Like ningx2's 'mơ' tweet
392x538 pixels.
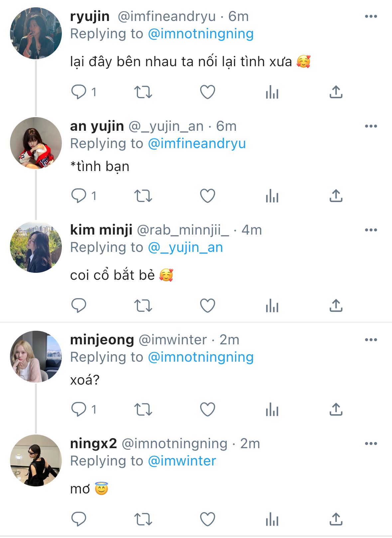207,519
